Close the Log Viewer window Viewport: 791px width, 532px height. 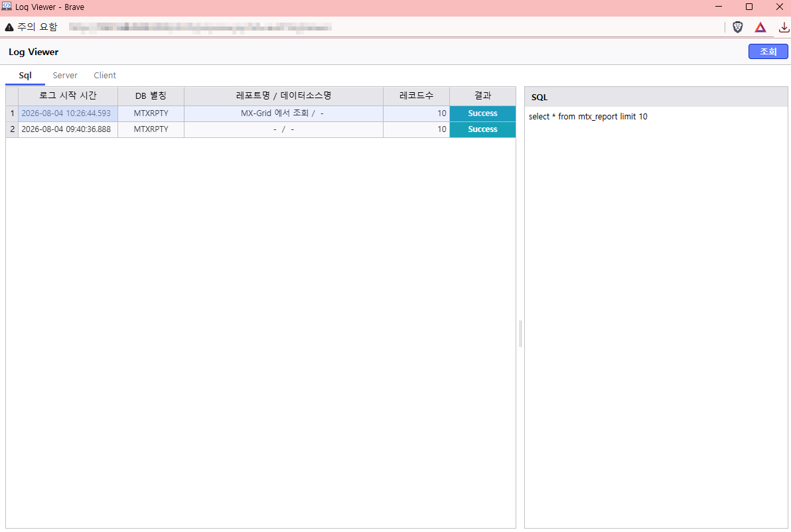[x=780, y=7]
